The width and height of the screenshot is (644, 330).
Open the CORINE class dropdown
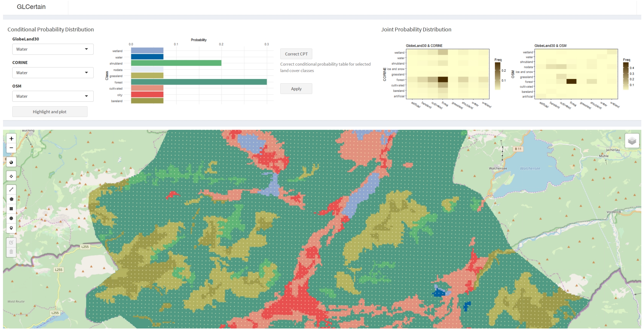coord(53,73)
